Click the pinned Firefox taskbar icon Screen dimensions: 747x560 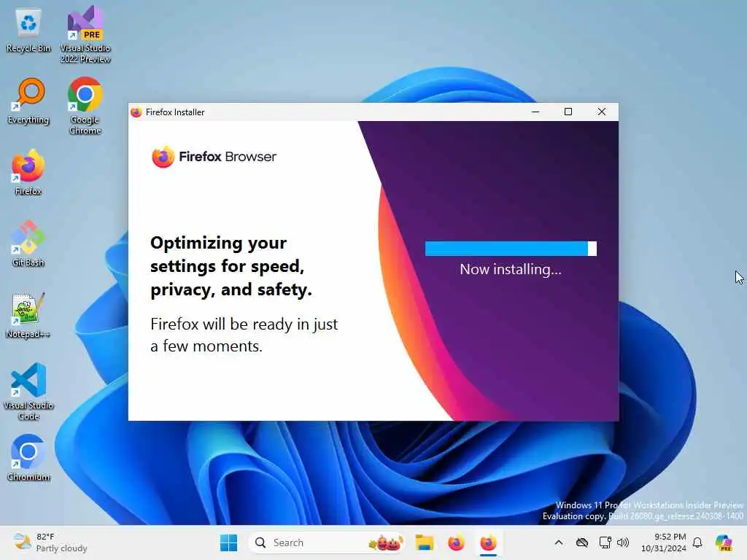point(457,542)
